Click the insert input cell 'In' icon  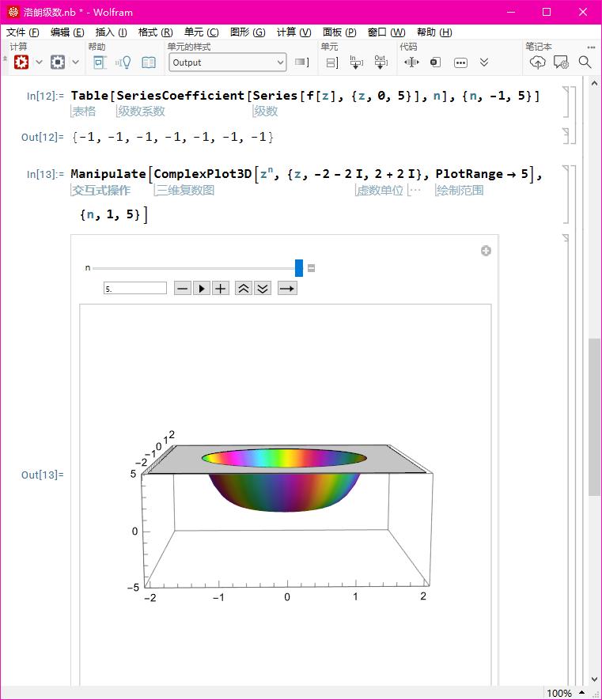[x=356, y=62]
